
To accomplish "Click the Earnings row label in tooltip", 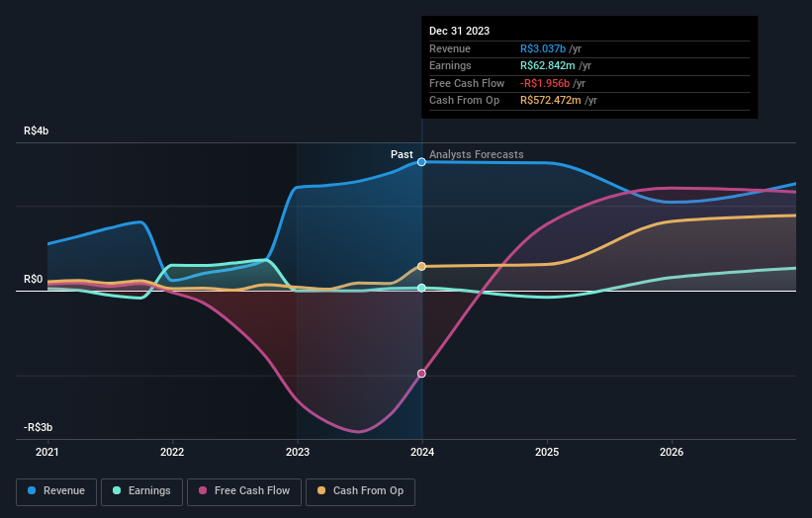I will pyautogui.click(x=450, y=65).
